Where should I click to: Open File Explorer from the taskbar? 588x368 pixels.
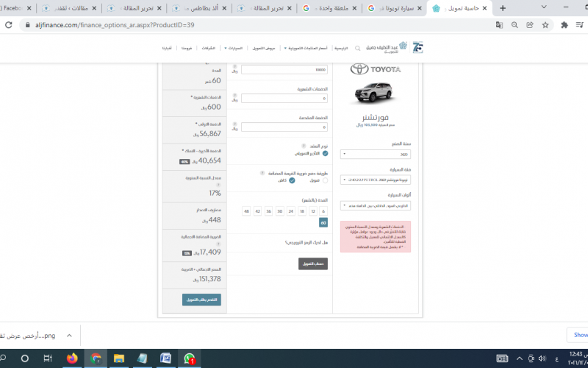point(119,358)
